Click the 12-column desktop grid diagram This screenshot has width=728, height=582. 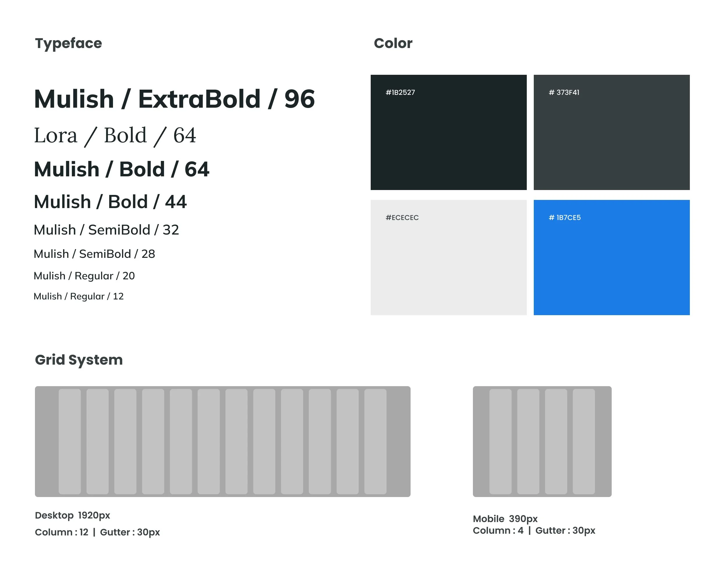[x=222, y=441]
